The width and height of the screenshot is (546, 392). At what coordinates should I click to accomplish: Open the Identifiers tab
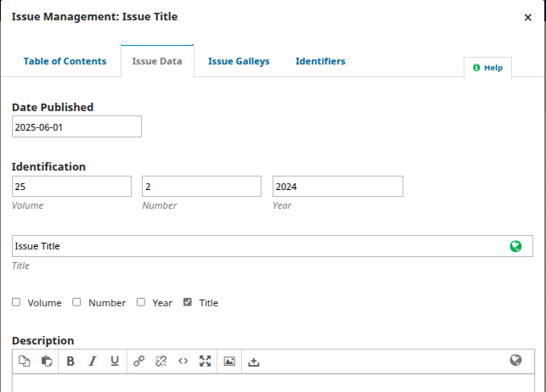click(320, 61)
